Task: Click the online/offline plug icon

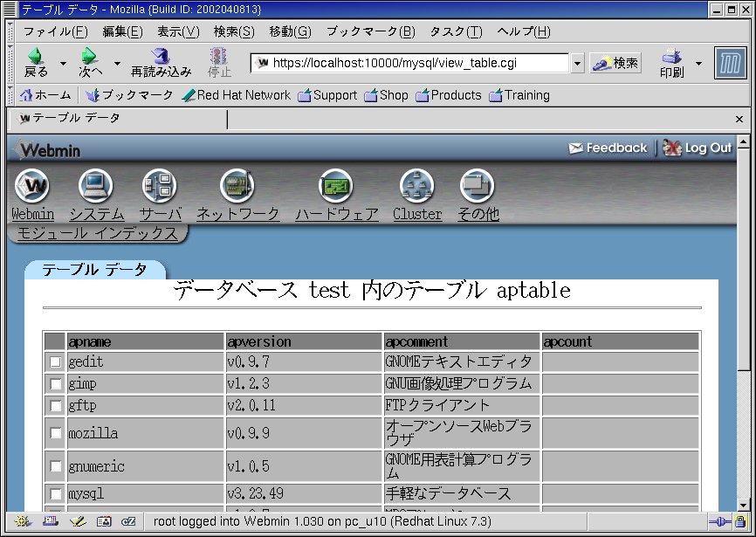Action: coord(720,521)
